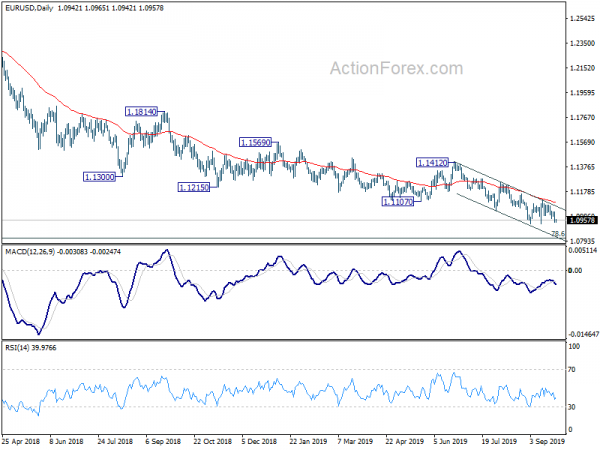Click the 3 Sep 2019 date marker
The image size is (600, 450).
(x=547, y=441)
